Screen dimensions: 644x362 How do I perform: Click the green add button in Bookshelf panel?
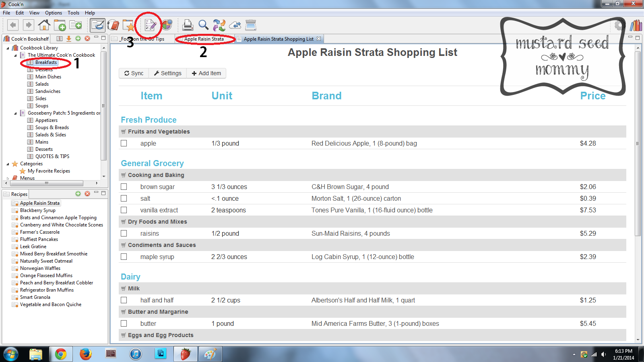[78, 39]
